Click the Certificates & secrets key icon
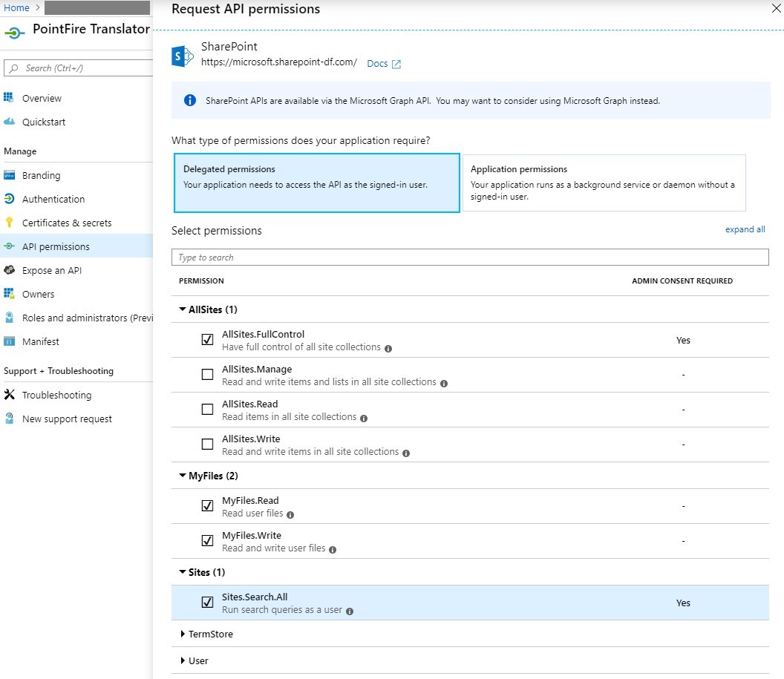Viewport: 784px width, 679px height. click(x=9, y=223)
